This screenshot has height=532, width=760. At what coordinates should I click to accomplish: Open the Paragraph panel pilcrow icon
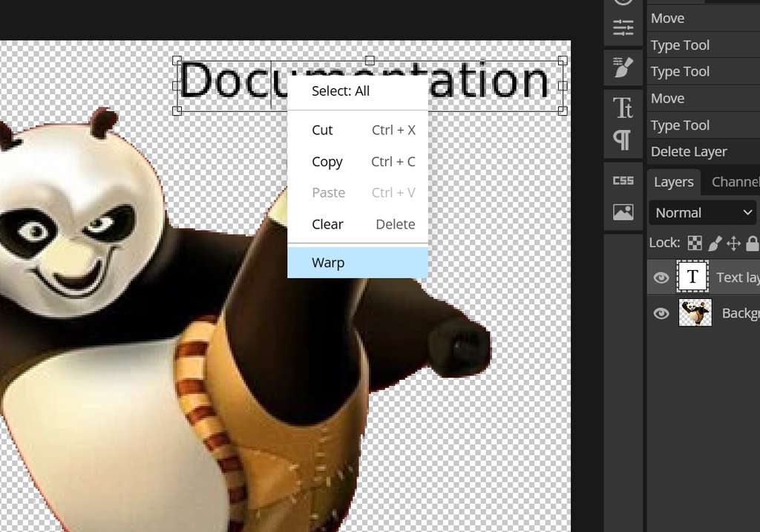pyautogui.click(x=623, y=140)
